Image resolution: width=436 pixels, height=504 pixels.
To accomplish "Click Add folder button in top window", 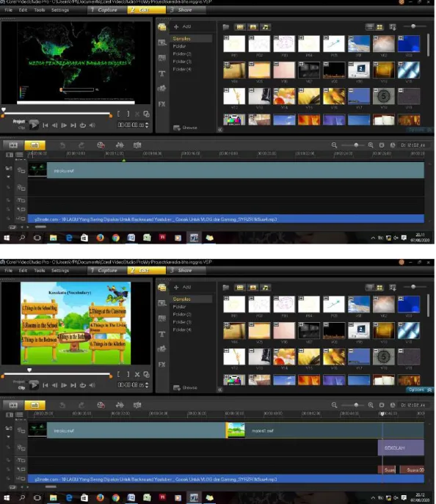I will coord(183,26).
